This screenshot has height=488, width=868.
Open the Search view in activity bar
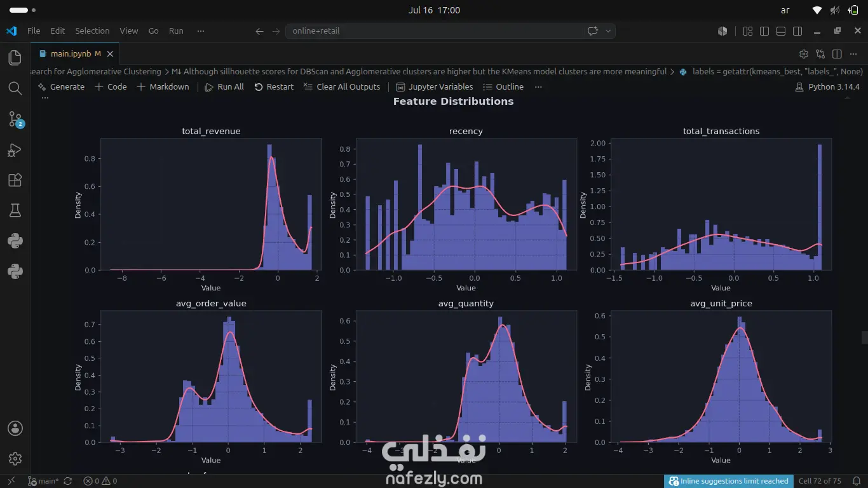point(15,88)
